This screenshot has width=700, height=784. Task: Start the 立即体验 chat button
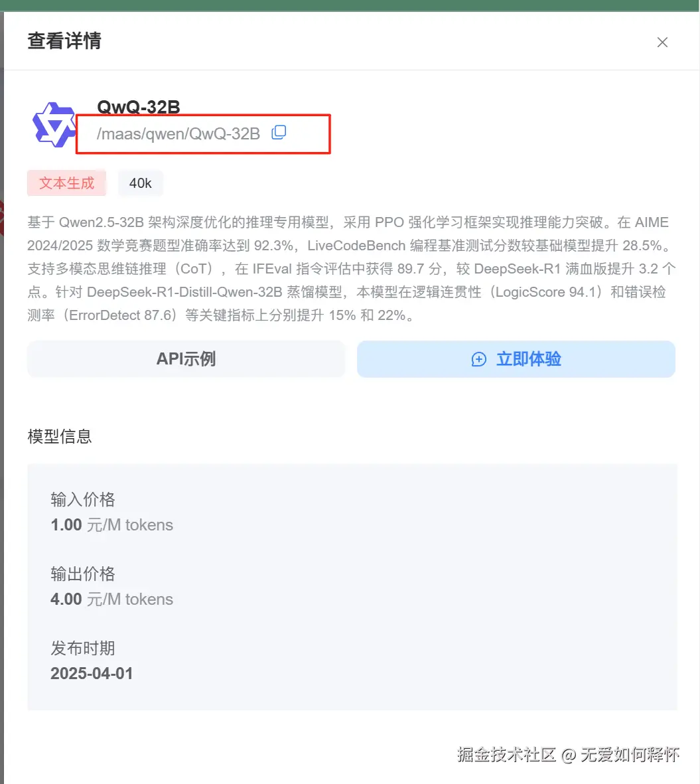point(516,359)
